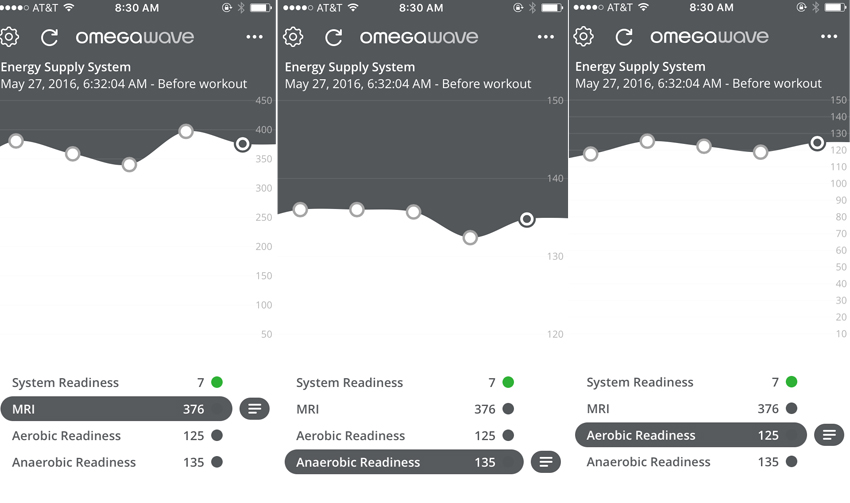Tap refresh icon in right phone screen
850x503 pixels.
[624, 38]
